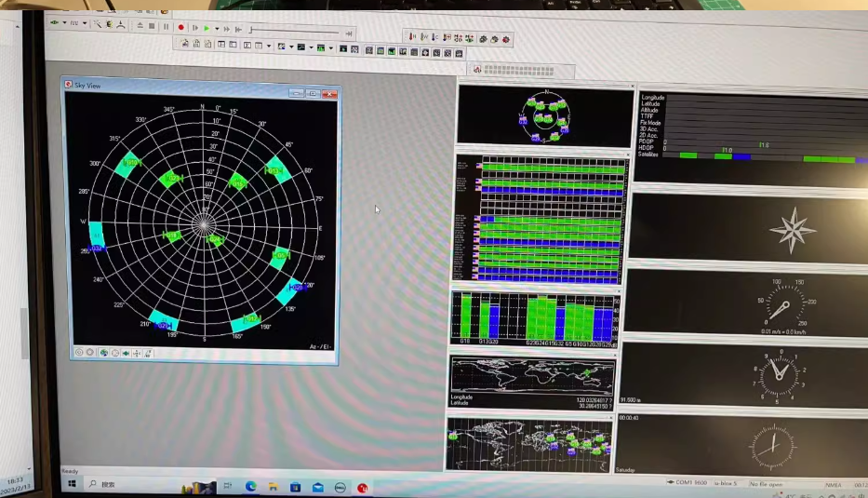This screenshot has width=868, height=498.
Task: Send a hotstart command with the H icon
Action: (x=412, y=36)
